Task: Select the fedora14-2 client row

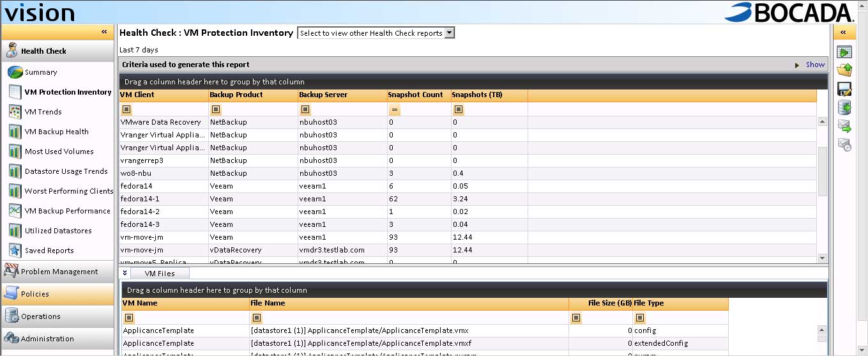Action: tap(468, 212)
